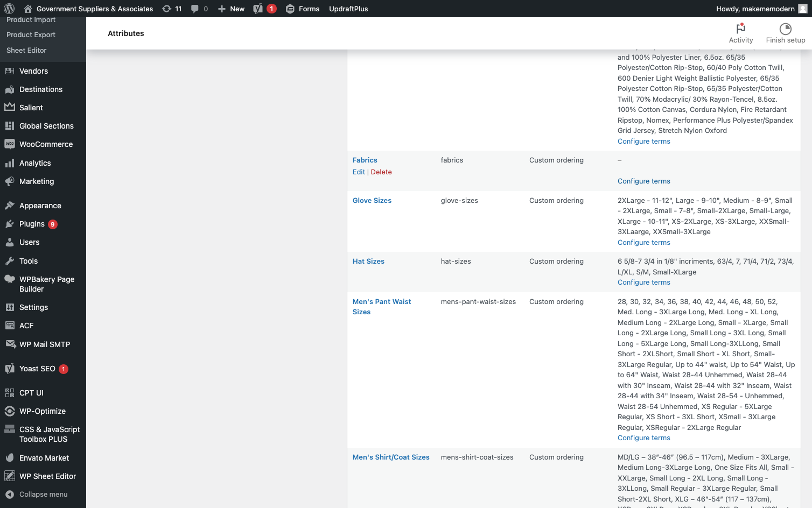
Task: Open the Hat Sizes attribute
Action: [x=368, y=261]
